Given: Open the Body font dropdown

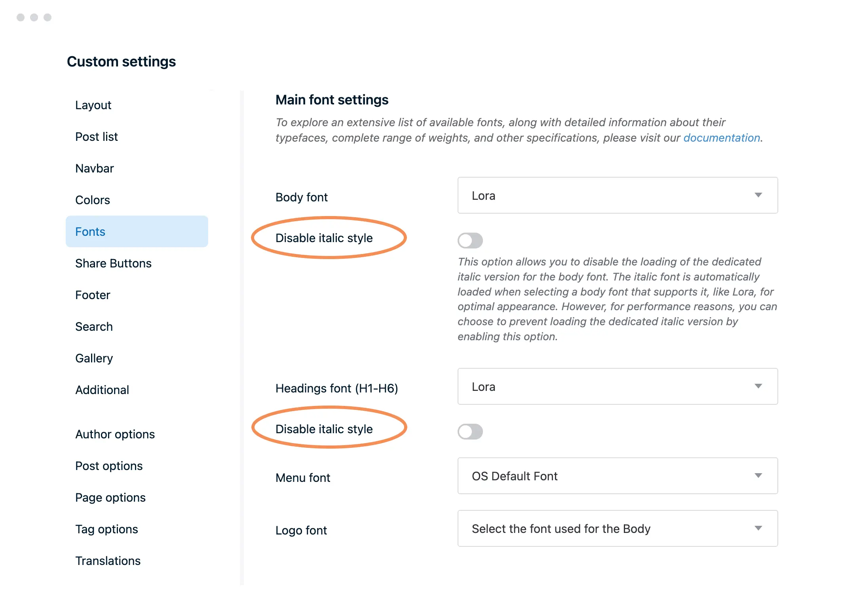Looking at the screenshot, I should tap(617, 195).
